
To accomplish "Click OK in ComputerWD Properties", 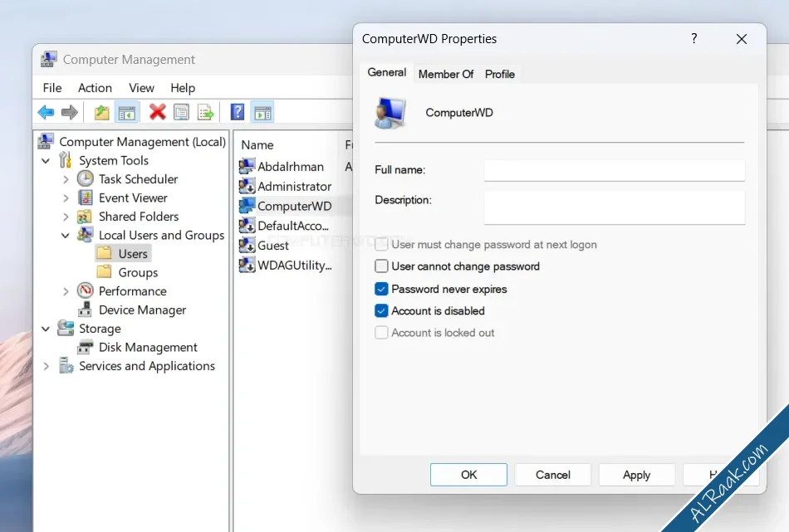I will pos(468,475).
